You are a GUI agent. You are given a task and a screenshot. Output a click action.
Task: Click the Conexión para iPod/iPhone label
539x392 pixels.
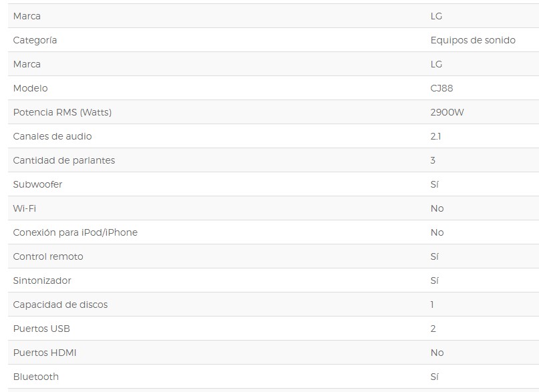click(75, 232)
